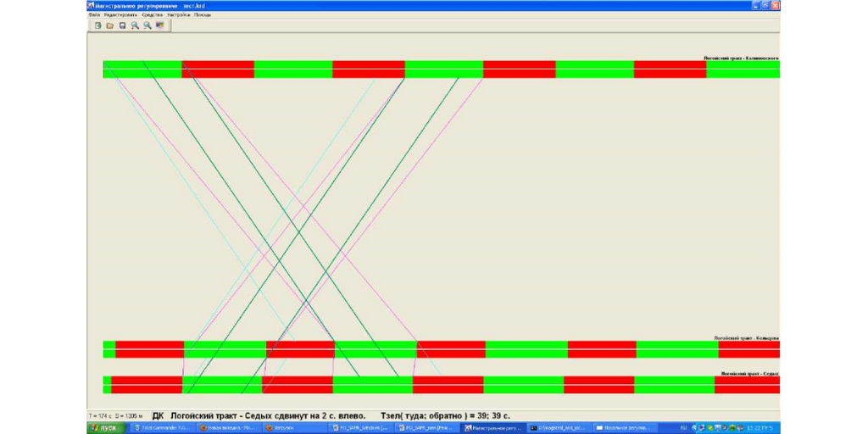The width and height of the screenshot is (868, 434).
Task: Open the Средства menu
Action: (152, 14)
